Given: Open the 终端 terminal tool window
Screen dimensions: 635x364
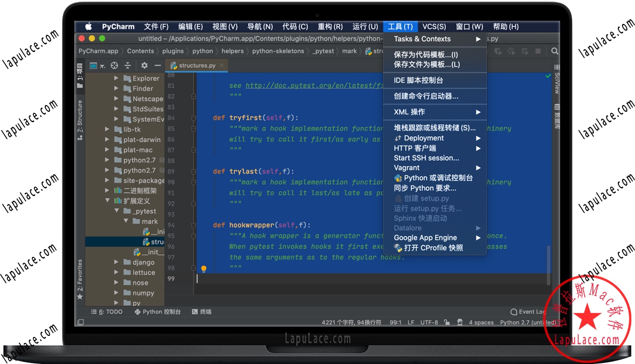Looking at the screenshot, I should (202, 311).
